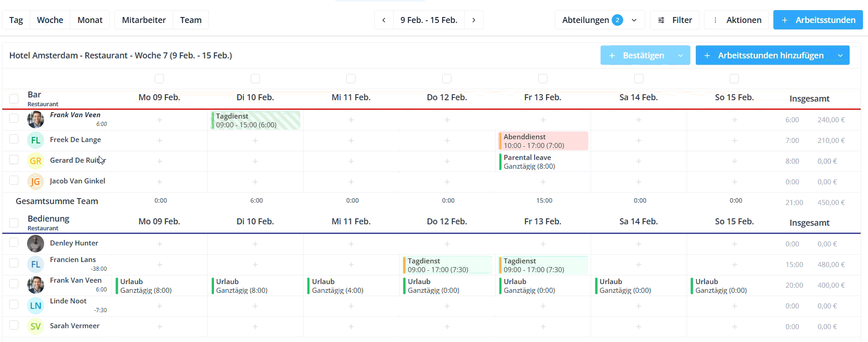Click Sarah Vermeer's SV avatar icon
The height and width of the screenshot is (342, 868).
35,326
